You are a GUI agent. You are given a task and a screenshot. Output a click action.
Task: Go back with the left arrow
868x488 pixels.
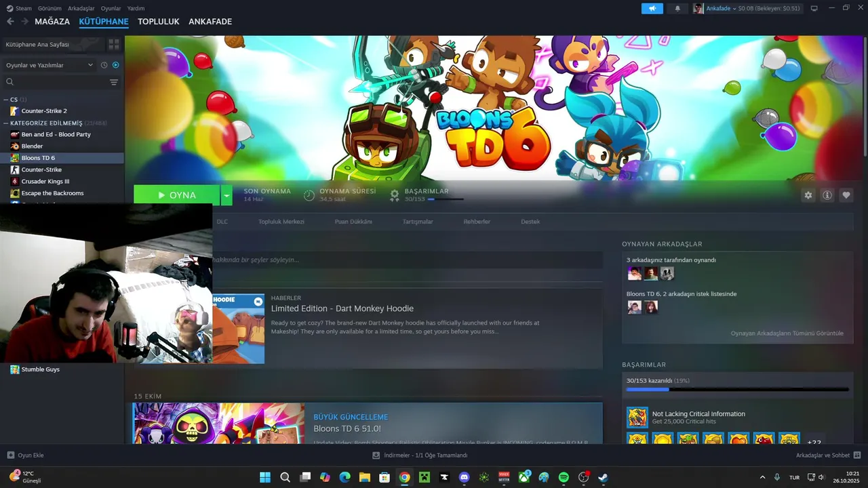click(x=10, y=22)
